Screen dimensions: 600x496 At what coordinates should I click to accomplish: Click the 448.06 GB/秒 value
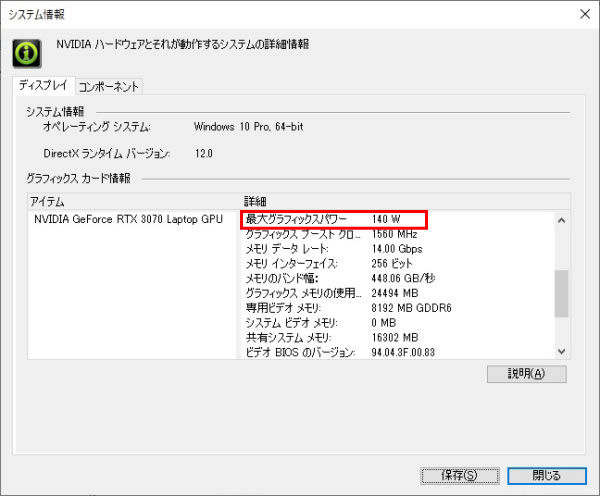403,278
